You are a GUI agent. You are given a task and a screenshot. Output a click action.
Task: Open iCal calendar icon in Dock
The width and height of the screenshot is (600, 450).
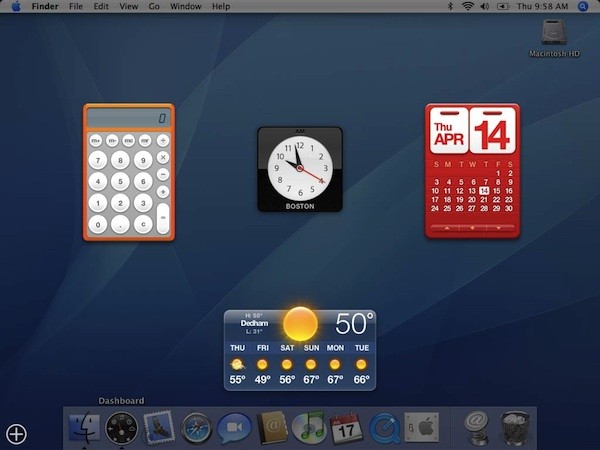[346, 428]
